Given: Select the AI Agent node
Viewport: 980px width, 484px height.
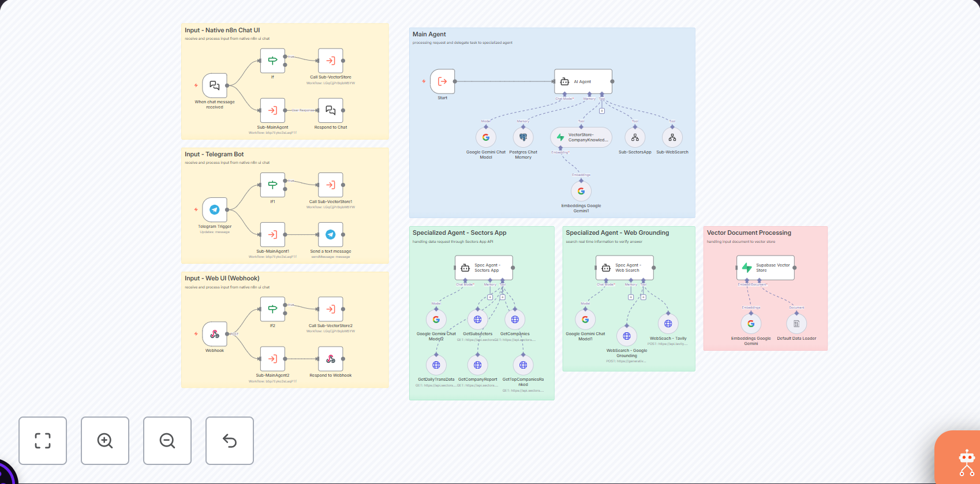Looking at the screenshot, I should click(583, 82).
